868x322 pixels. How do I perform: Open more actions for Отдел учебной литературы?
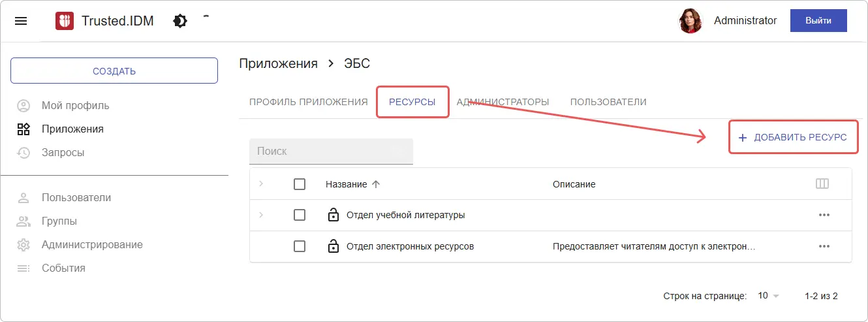tap(824, 215)
